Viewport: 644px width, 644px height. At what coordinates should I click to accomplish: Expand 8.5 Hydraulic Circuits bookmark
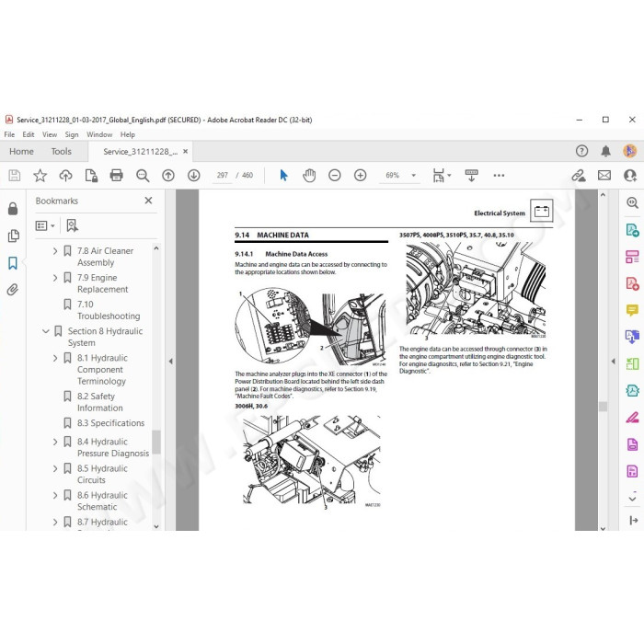(x=55, y=468)
